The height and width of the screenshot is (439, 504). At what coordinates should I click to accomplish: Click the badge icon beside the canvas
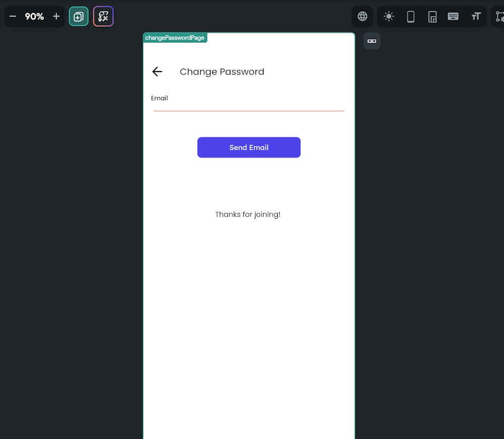371,41
